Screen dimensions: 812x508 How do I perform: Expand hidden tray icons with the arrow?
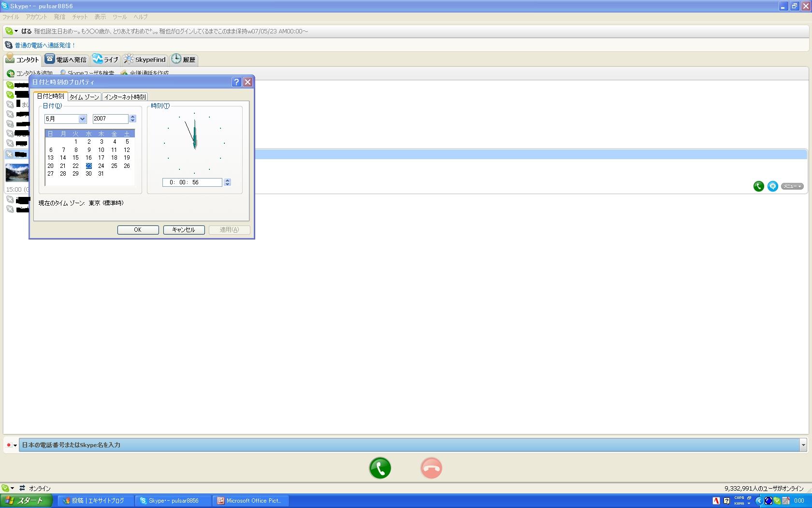click(x=759, y=501)
